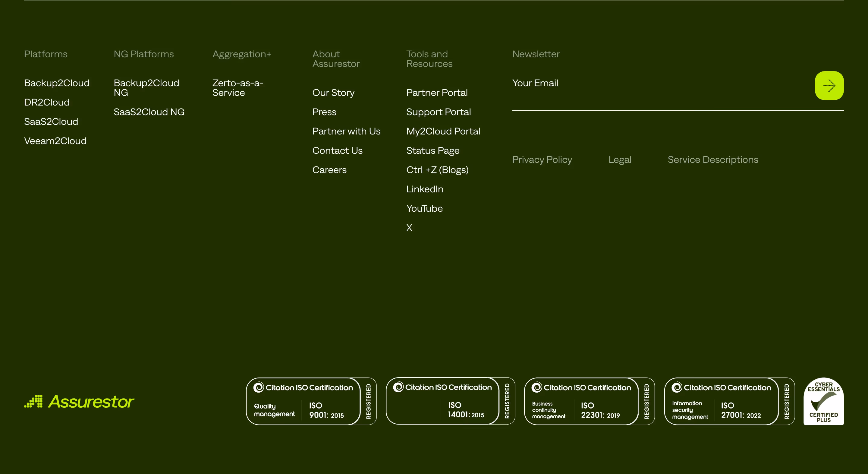Visit the Our Story page
The height and width of the screenshot is (474, 868).
click(x=333, y=93)
